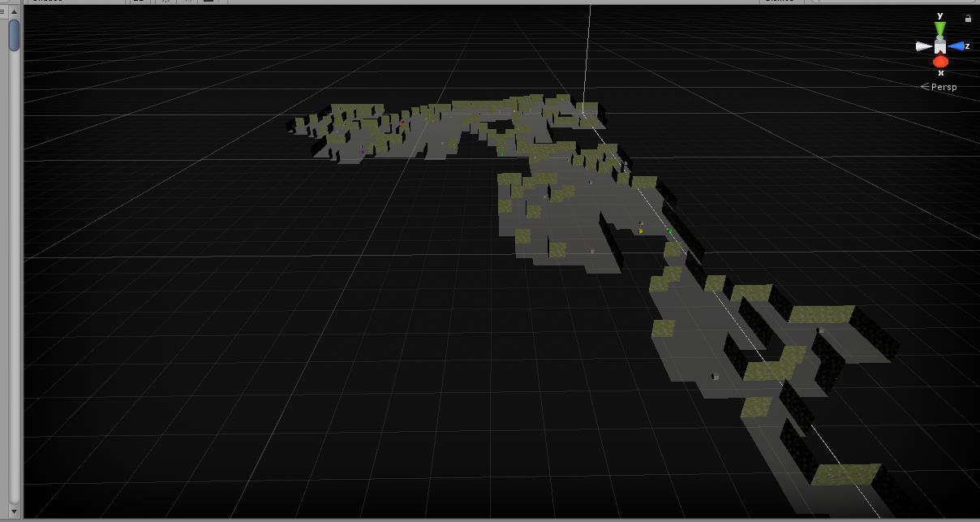Click the center cube of the scene gizmo
Image resolution: width=980 pixels, height=522 pixels.
939,47
